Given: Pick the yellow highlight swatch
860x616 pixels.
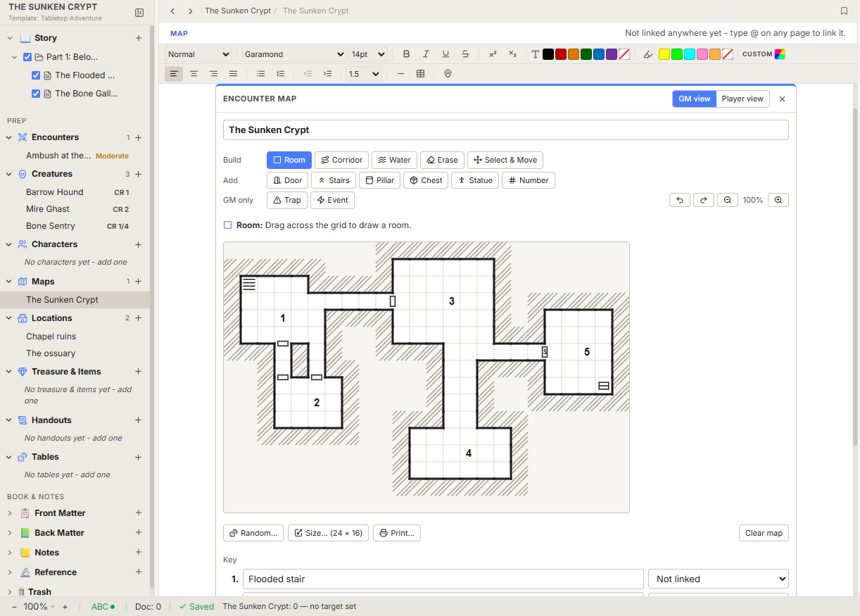Looking at the screenshot, I should 664,54.
